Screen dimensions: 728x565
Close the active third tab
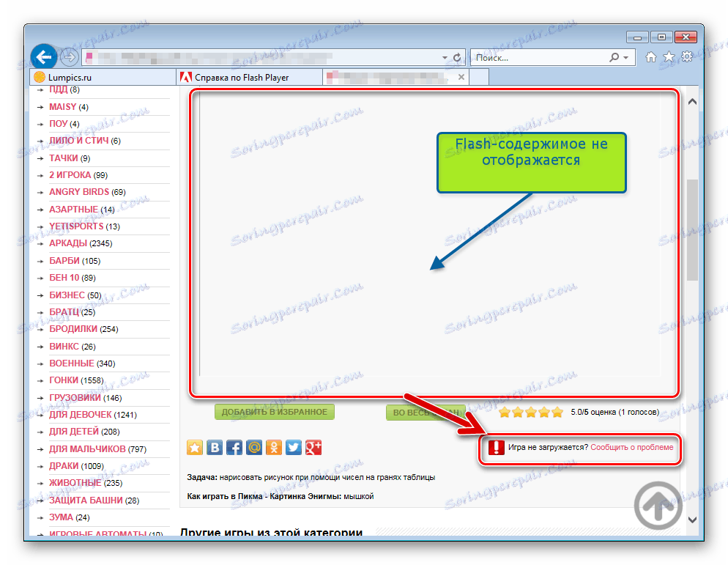click(x=461, y=77)
